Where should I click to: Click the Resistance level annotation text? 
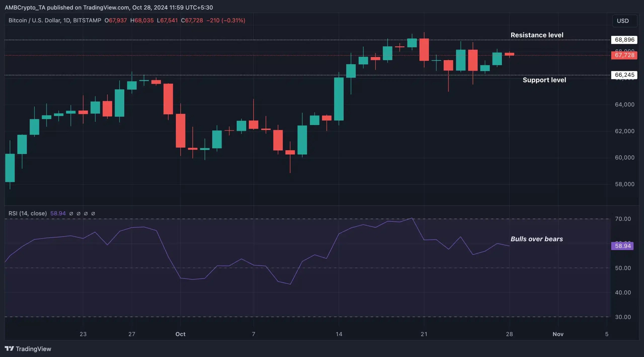point(537,35)
